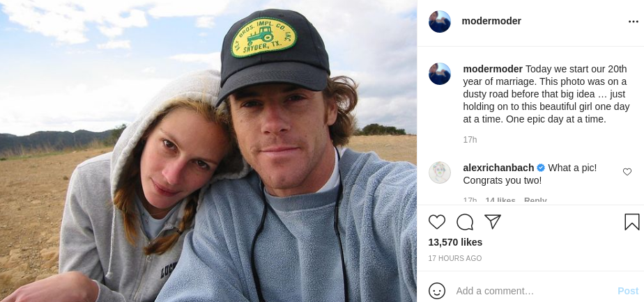
Task: Save post with the bookmark icon
Action: 631,222
